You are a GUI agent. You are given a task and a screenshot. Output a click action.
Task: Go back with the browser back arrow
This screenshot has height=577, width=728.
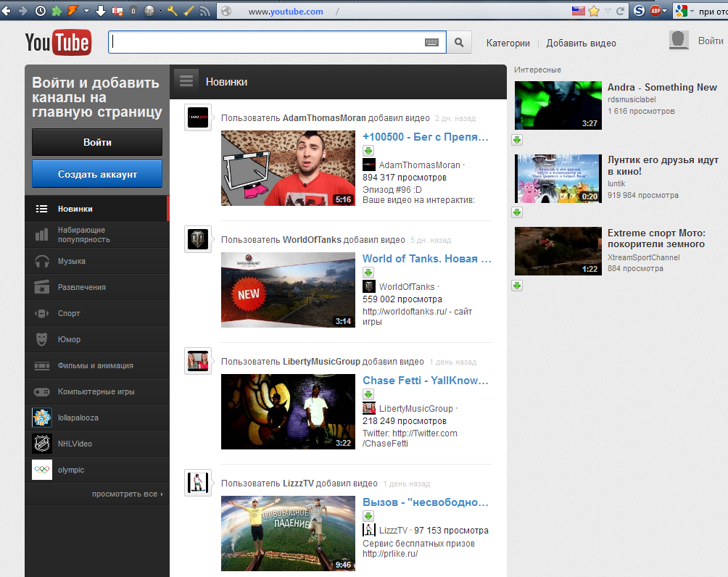(x=6, y=11)
